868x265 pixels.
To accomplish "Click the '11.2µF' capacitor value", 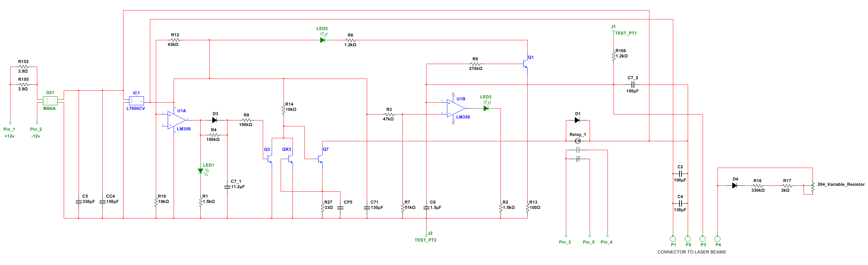I will (238, 186).
